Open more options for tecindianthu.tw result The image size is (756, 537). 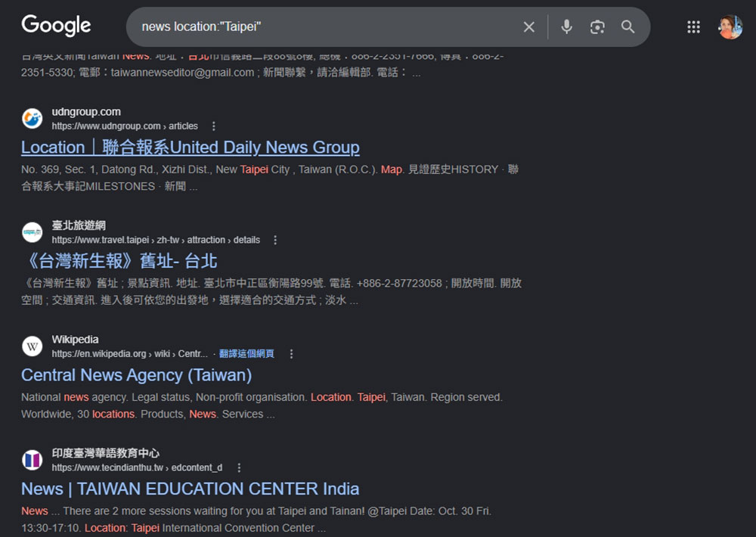(239, 467)
